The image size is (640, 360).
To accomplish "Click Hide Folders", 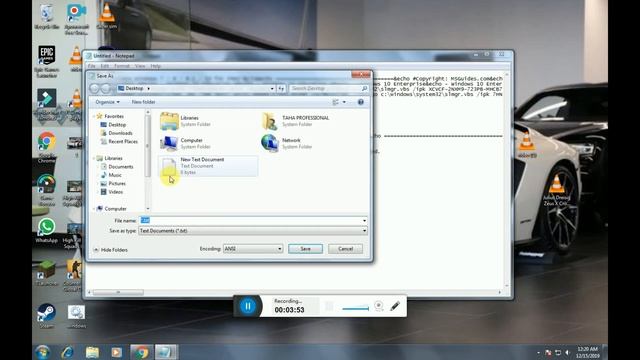I will click(111, 250).
